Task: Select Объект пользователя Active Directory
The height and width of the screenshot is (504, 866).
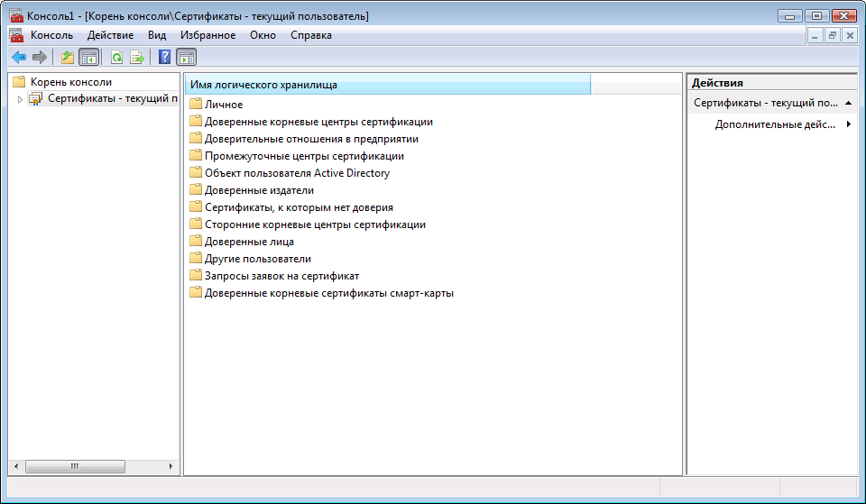Action: pos(297,173)
